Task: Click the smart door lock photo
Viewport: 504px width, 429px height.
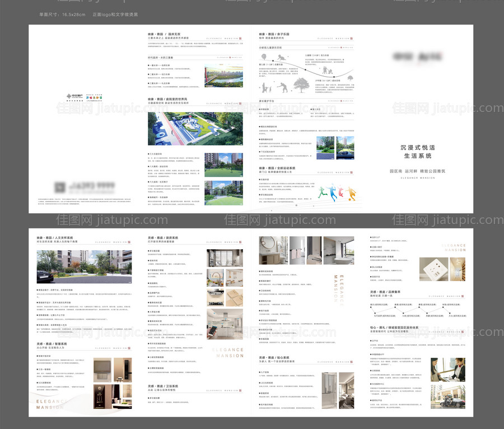Action: coord(122,370)
